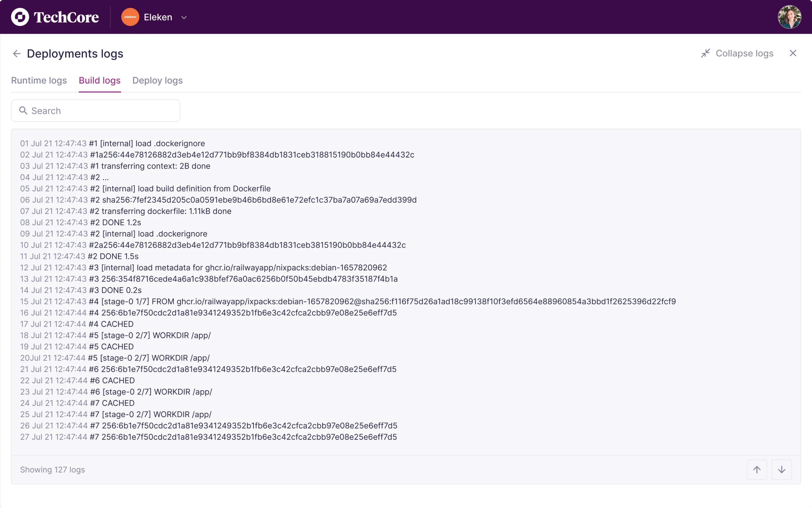Open the account options via the profile picture

[x=789, y=17]
